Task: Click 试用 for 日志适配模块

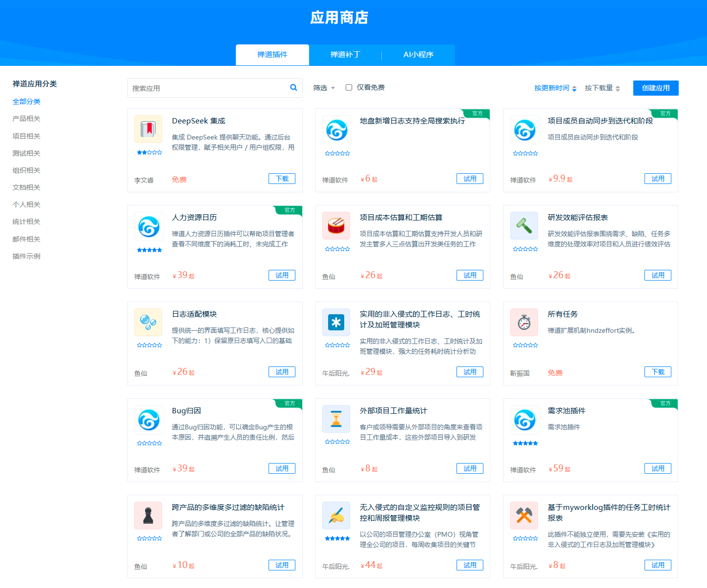Action: 282,372
